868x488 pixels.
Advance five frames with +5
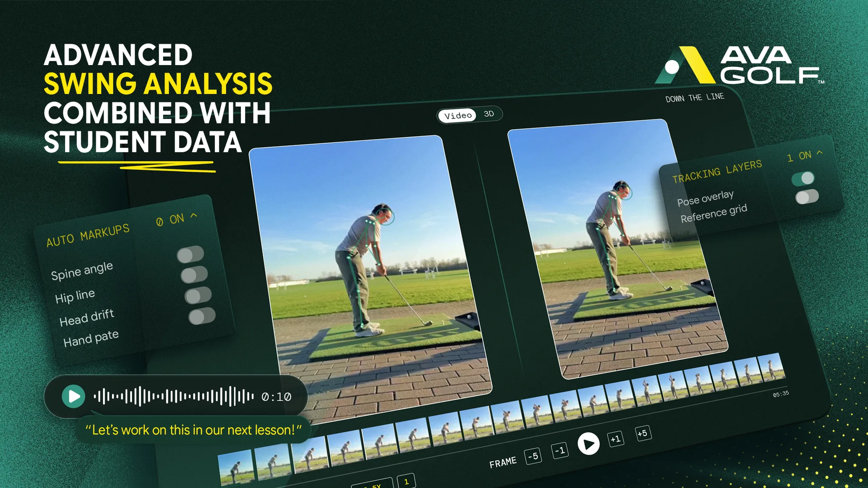(x=643, y=433)
